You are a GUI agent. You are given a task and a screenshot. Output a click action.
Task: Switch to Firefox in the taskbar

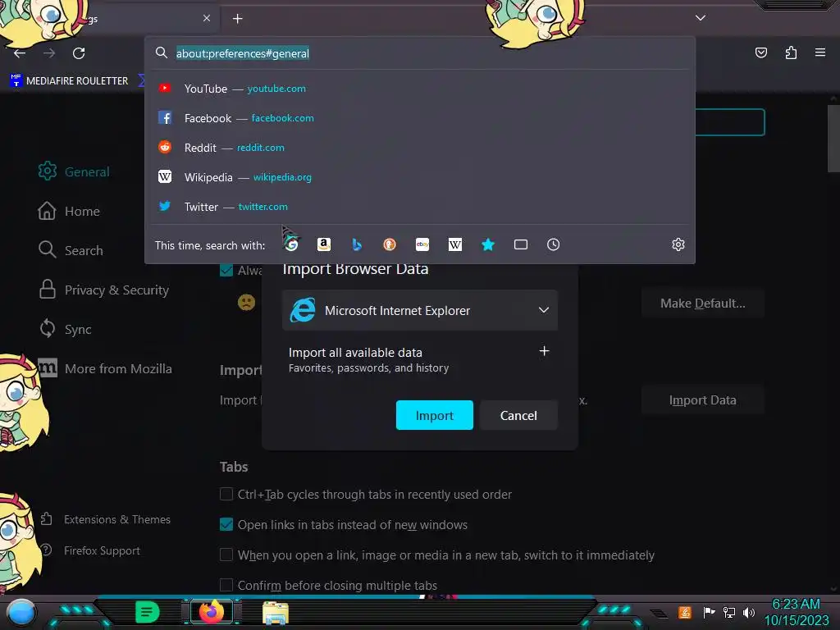click(212, 612)
